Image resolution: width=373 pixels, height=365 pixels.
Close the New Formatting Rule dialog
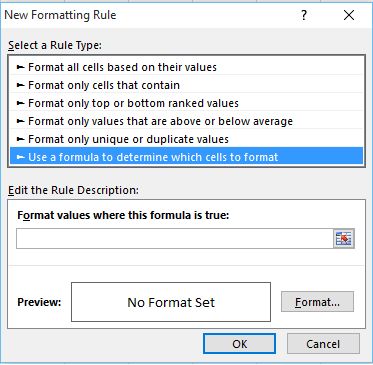coord(349,15)
